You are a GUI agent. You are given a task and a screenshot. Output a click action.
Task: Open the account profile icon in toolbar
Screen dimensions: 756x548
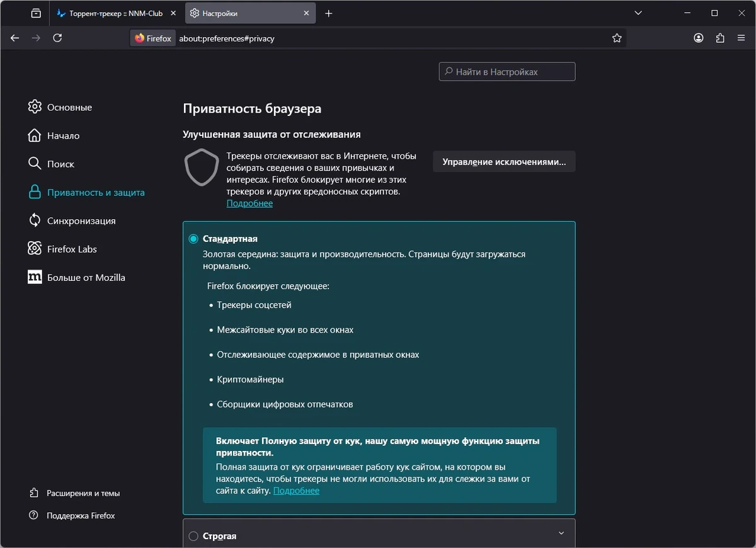point(699,38)
